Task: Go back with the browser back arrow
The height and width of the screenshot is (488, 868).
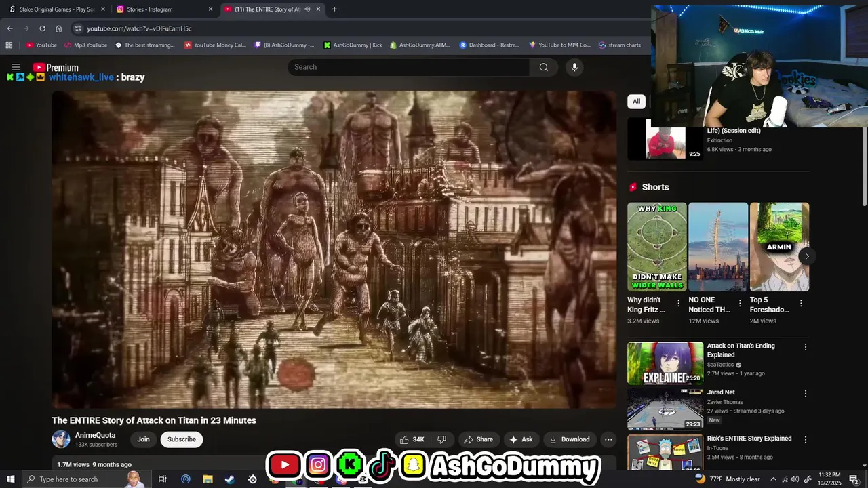Action: coord(9,28)
